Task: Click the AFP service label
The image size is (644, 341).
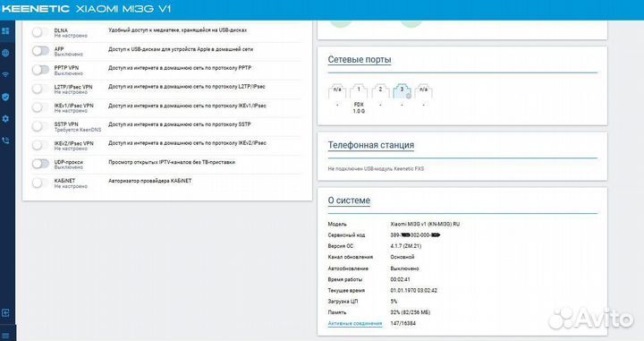Action: [59, 49]
